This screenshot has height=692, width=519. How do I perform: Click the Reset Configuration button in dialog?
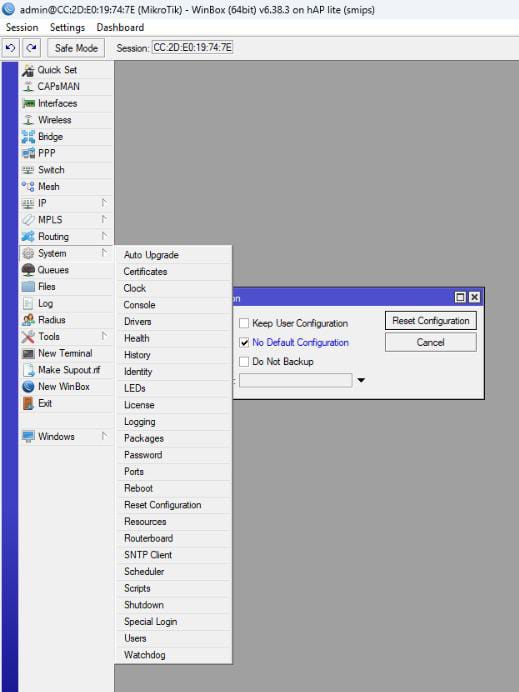pyautogui.click(x=431, y=321)
